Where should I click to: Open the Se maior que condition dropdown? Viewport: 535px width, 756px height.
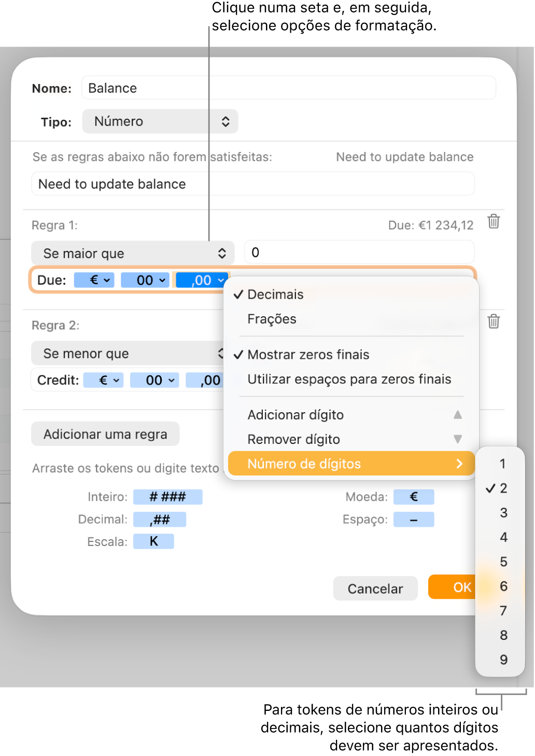click(133, 253)
